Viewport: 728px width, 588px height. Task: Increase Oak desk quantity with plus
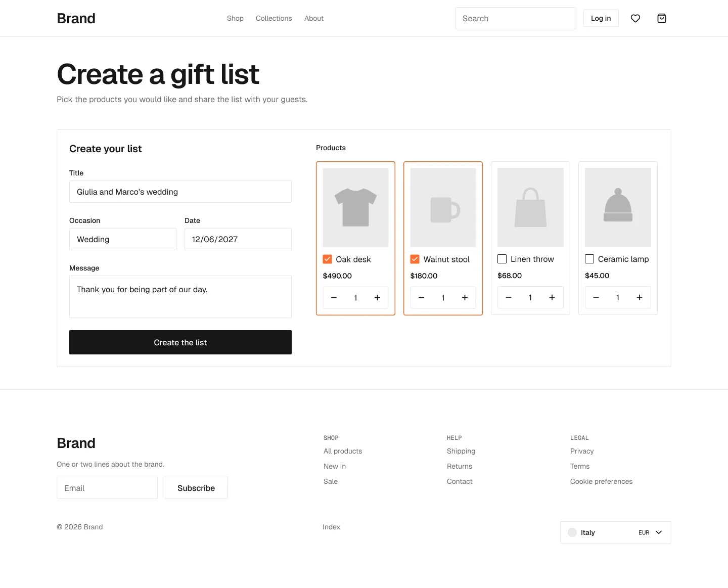coord(377,298)
